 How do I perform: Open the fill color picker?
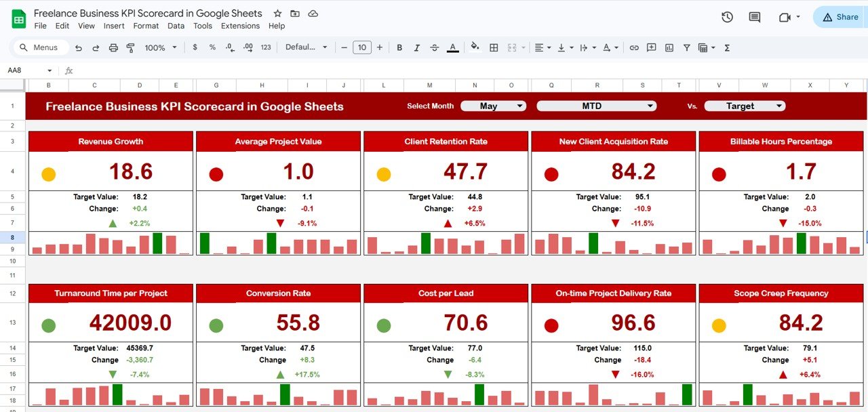point(475,47)
